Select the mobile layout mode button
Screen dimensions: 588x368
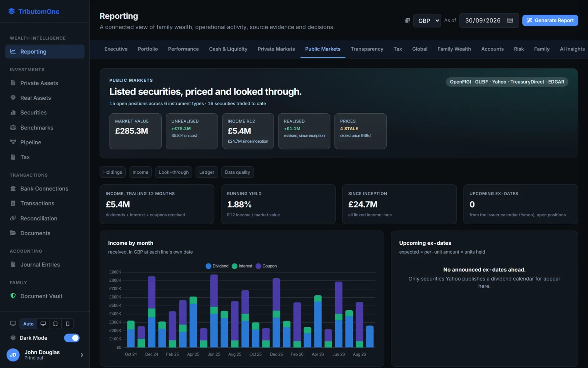tap(68, 324)
